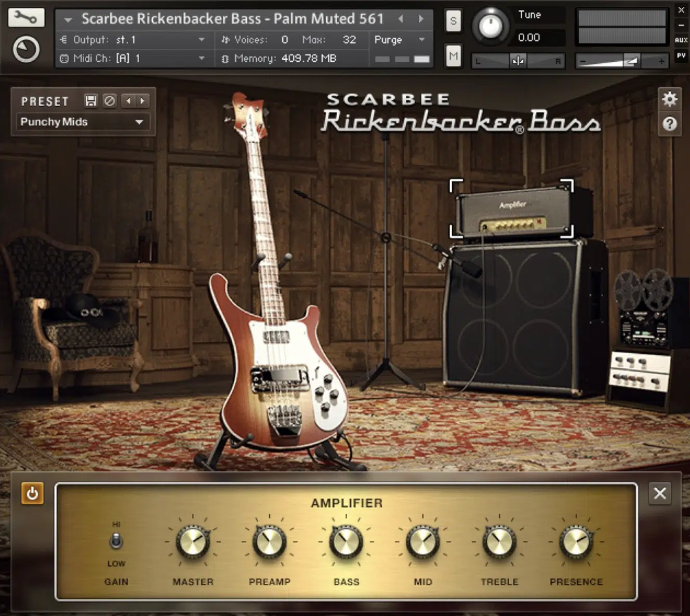This screenshot has height=616, width=690.
Task: Click the Mid knob
Action: click(x=423, y=542)
